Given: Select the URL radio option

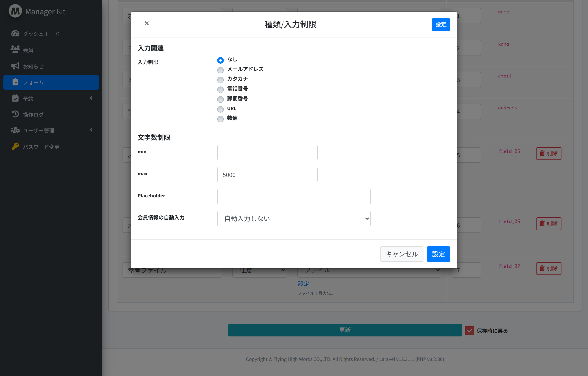Looking at the screenshot, I should 220,109.
